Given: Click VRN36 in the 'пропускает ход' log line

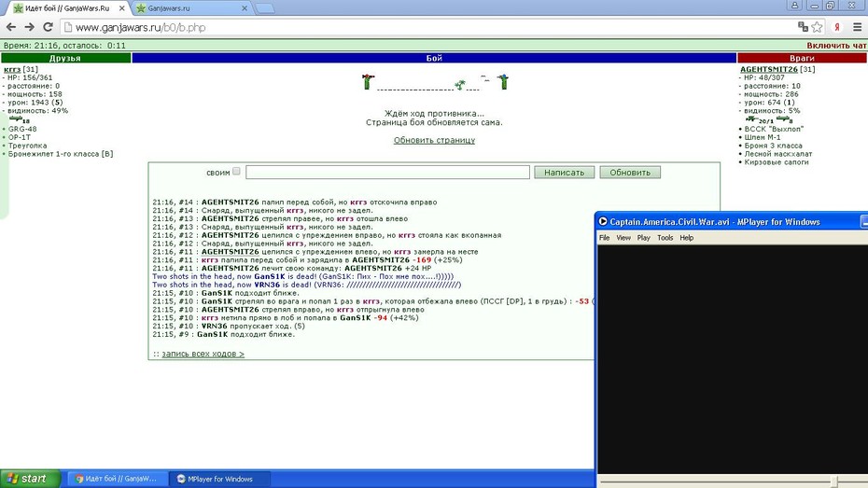Looking at the screenshot, I should click(x=215, y=326).
